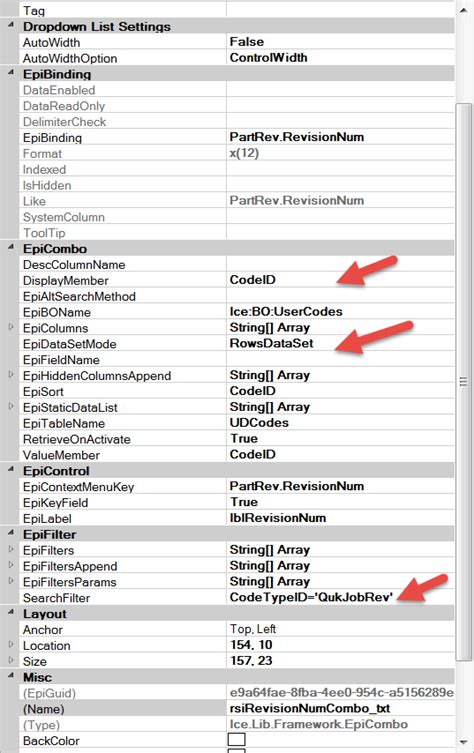474x753 pixels.
Task: Expand the EpiColumns String array
Action: [x=11, y=328]
